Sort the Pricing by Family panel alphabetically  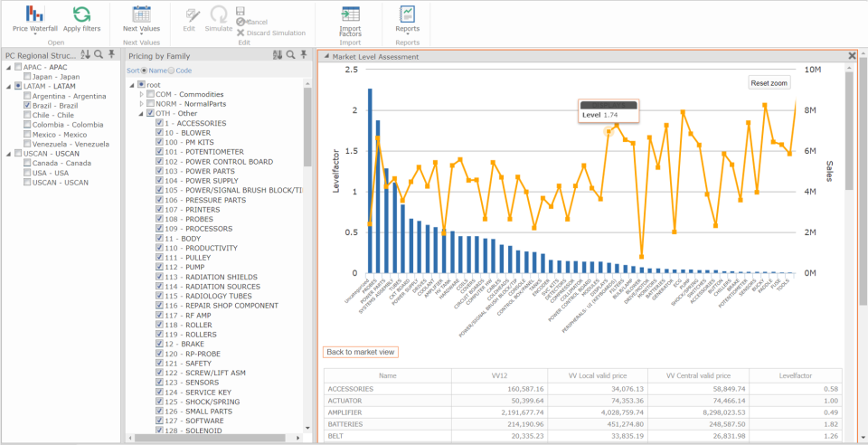pos(278,55)
